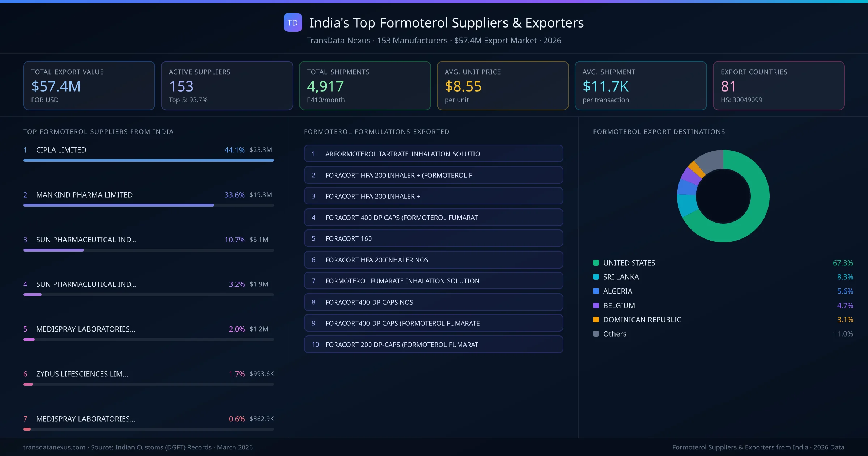
Task: Open the TOP FORMOTEROL SUPPLIERS section header
Action: pos(98,132)
